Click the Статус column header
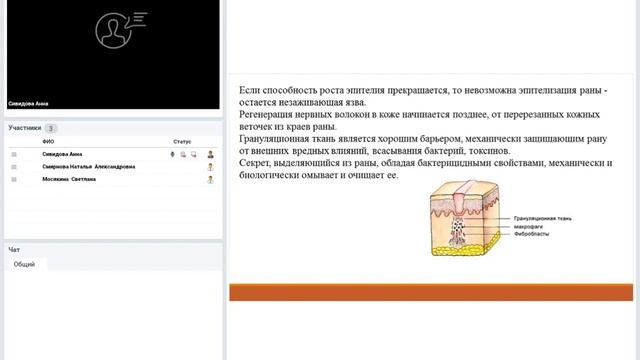The width and height of the screenshot is (640, 360). [x=182, y=142]
